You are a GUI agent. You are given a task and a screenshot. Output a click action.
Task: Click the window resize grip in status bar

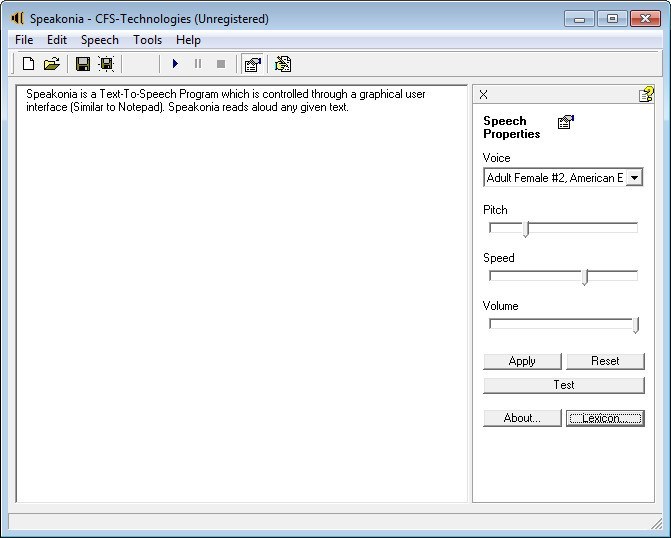656,523
